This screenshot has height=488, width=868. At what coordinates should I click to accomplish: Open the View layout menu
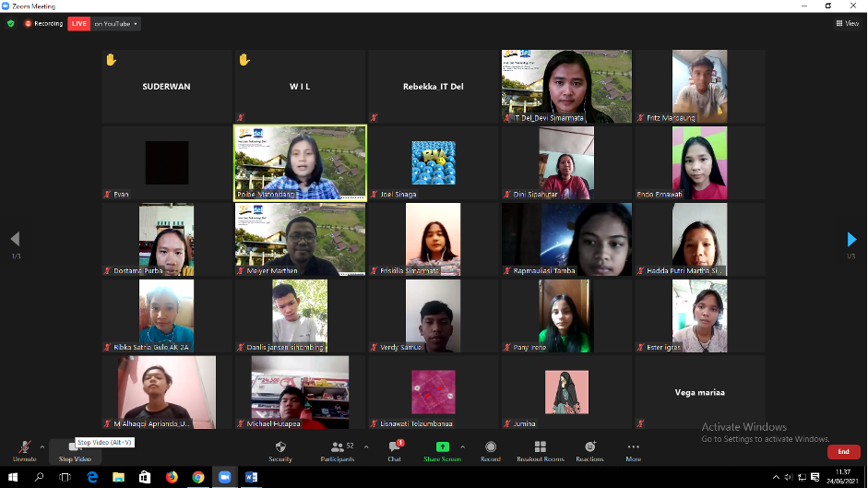(x=848, y=23)
